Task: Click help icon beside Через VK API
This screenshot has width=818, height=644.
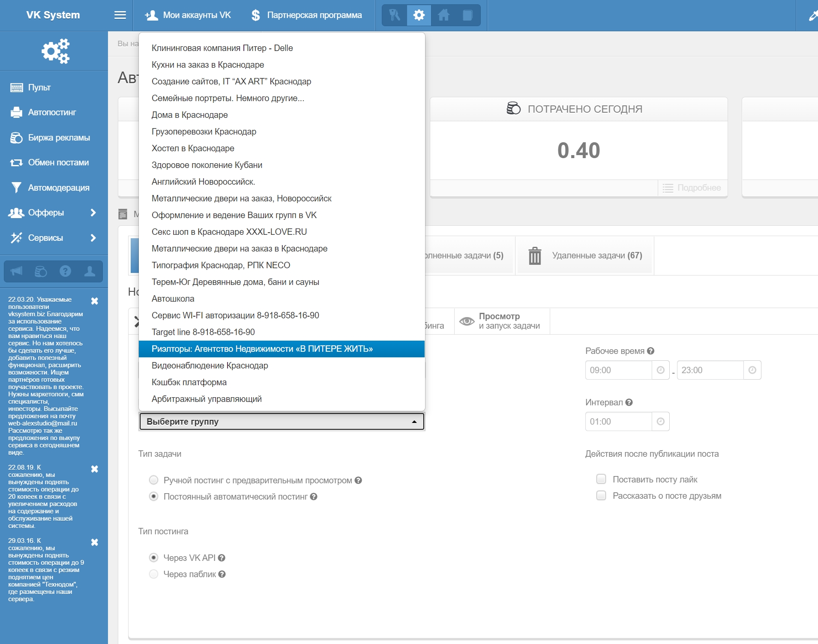Action: pyautogui.click(x=222, y=558)
